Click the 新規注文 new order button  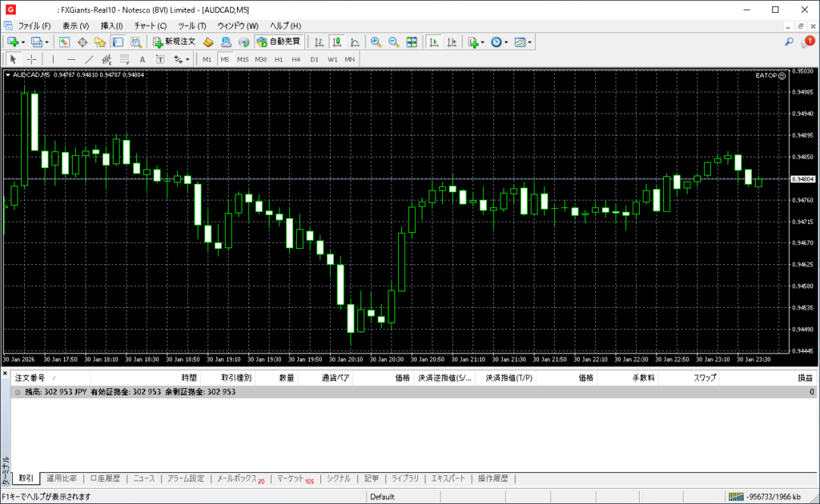(x=174, y=42)
